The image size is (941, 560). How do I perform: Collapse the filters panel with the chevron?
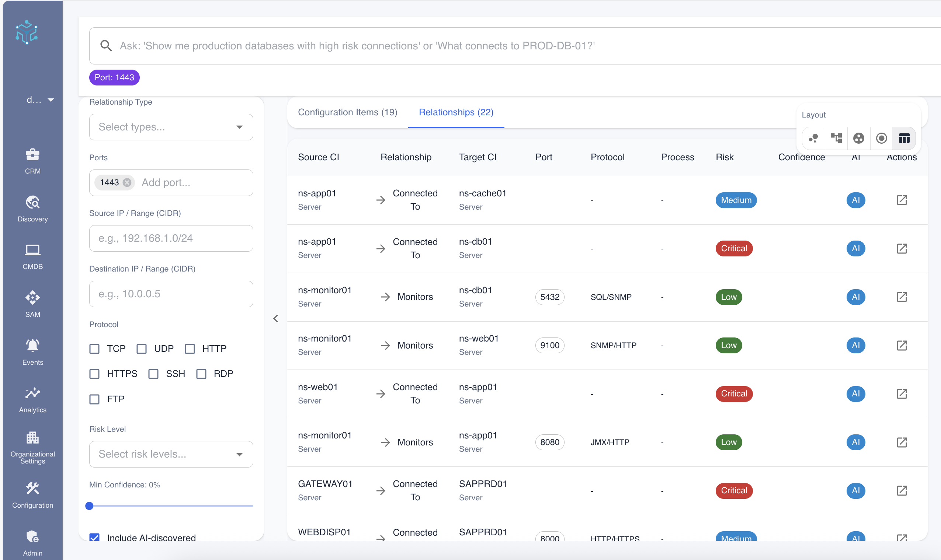(x=276, y=318)
